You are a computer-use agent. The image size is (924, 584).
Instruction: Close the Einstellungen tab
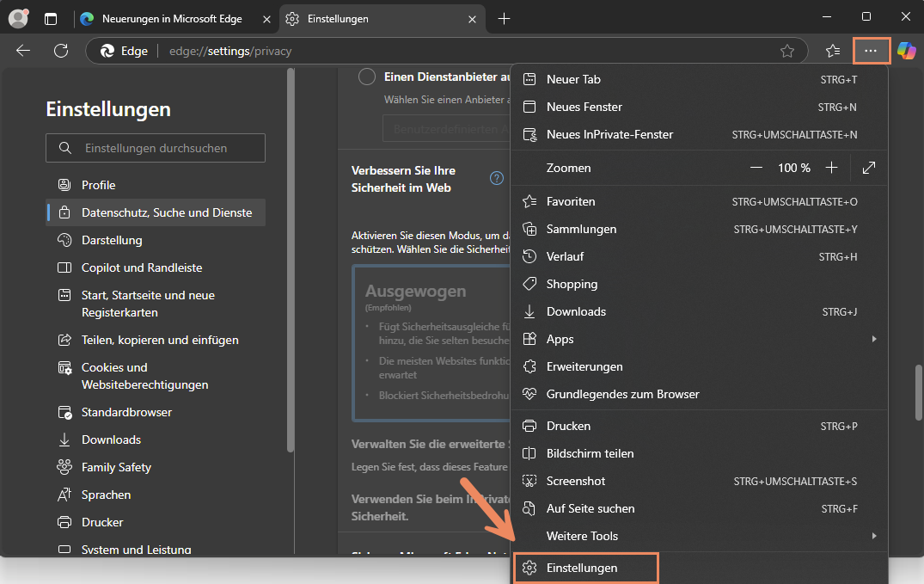tap(472, 20)
